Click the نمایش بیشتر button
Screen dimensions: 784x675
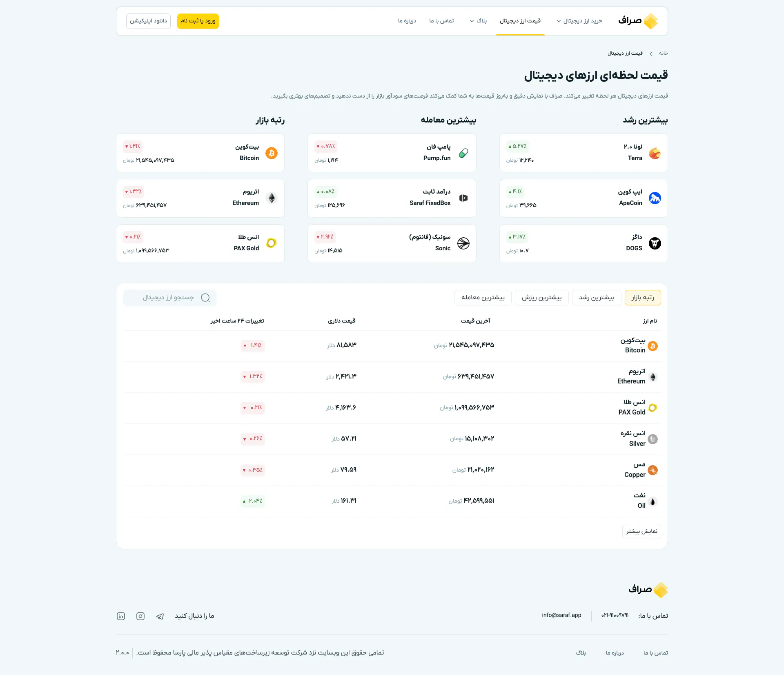click(641, 531)
